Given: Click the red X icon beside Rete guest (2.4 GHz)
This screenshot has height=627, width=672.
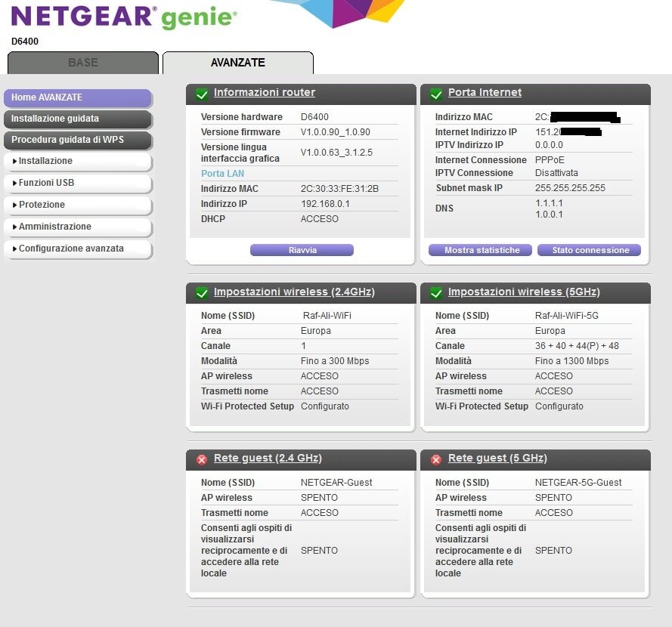Looking at the screenshot, I should [x=201, y=459].
